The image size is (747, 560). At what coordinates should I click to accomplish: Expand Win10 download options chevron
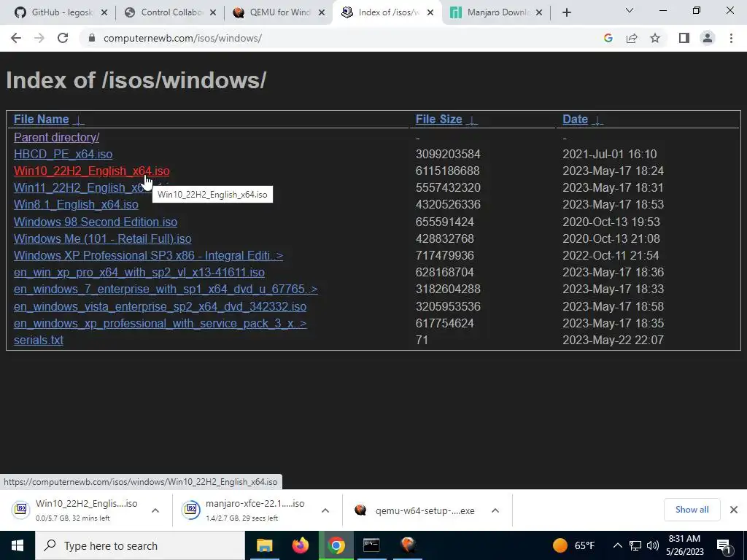(x=155, y=510)
